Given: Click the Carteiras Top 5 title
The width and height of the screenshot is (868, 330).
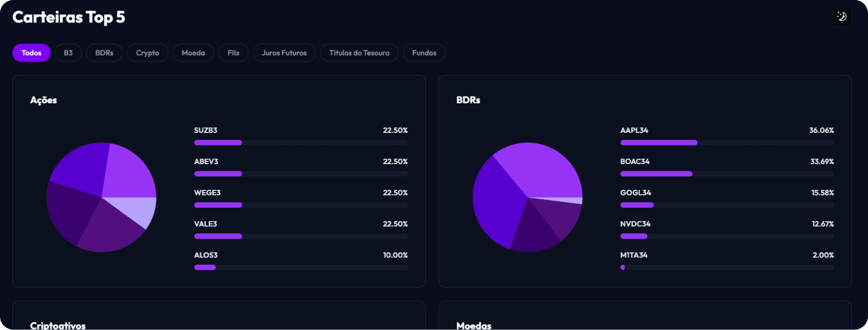Looking at the screenshot, I should coord(69,17).
